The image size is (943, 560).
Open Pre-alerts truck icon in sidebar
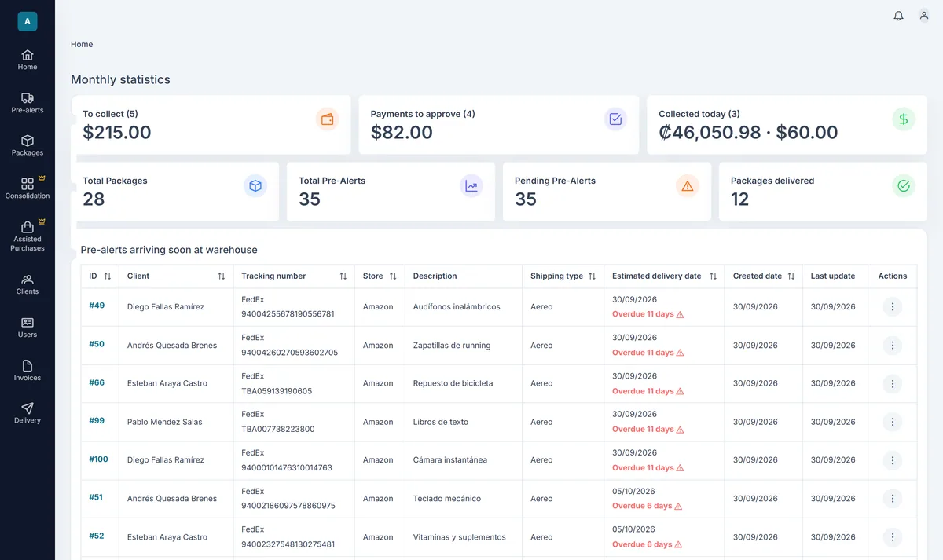tap(28, 98)
